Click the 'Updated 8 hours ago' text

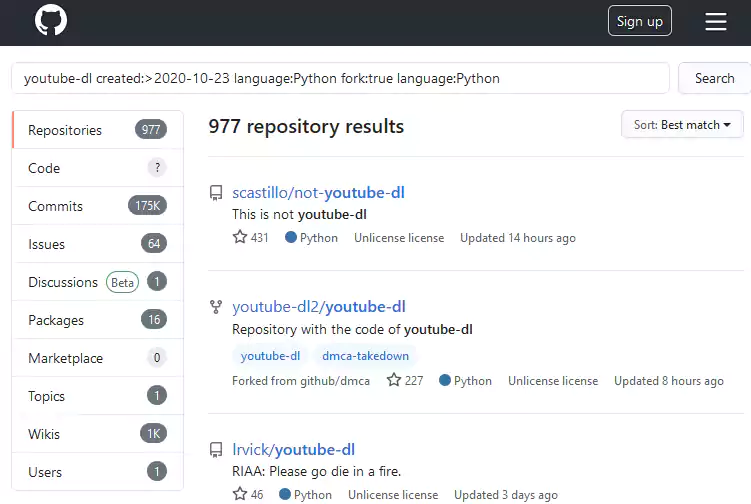669,381
